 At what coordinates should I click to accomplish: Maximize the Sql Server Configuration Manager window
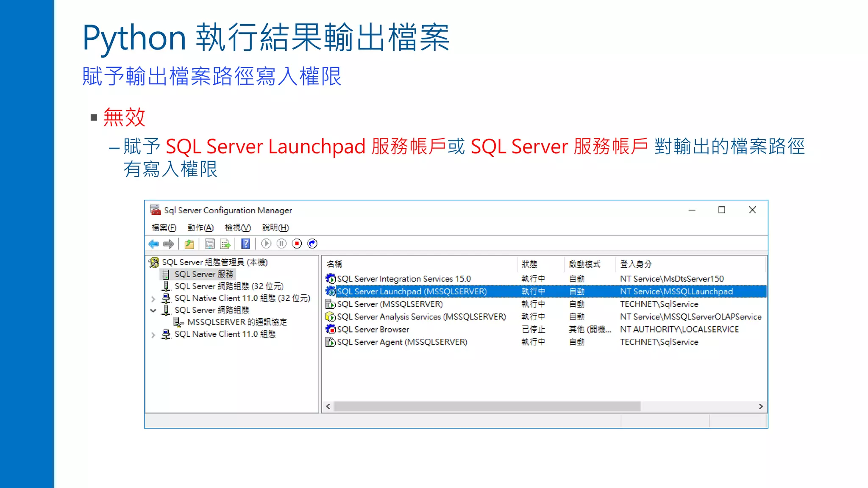(x=722, y=210)
